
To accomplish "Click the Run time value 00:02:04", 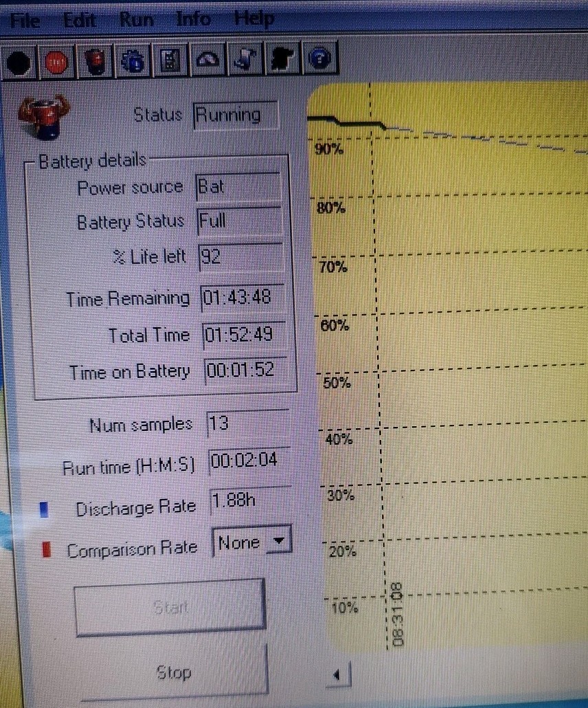I will tap(249, 461).
